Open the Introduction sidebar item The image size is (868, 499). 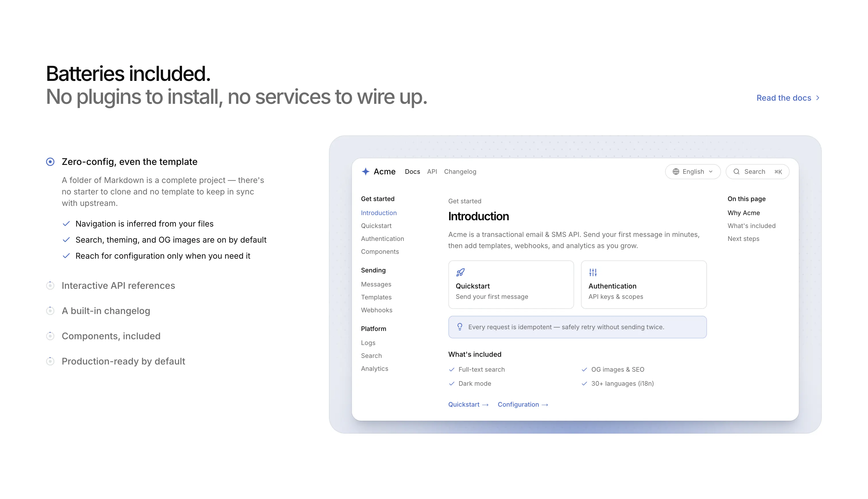click(x=379, y=213)
